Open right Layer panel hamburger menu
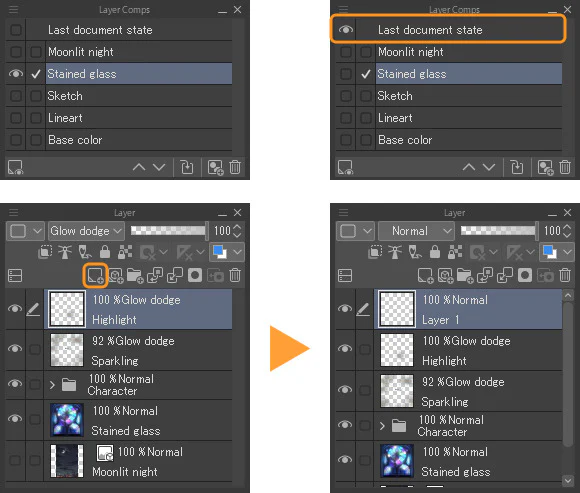This screenshot has width=580, height=493. click(344, 212)
